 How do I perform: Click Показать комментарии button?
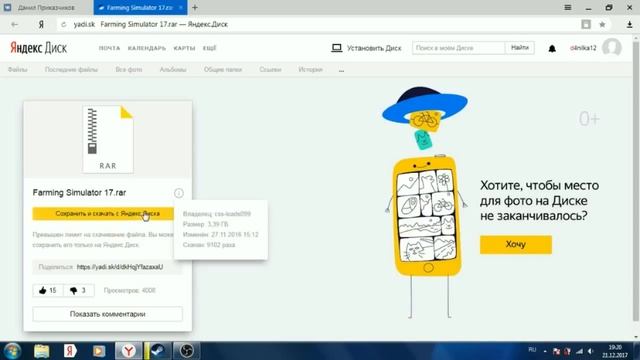[x=107, y=314]
